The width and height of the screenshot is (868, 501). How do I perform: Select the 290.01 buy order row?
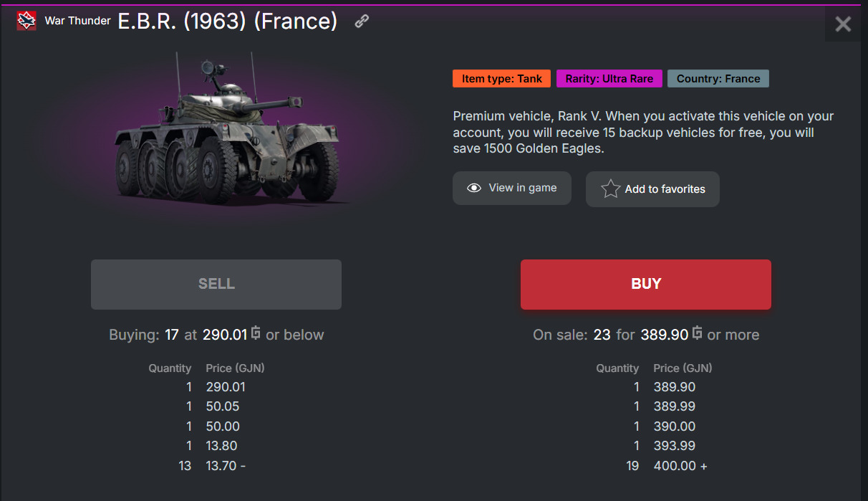225,387
